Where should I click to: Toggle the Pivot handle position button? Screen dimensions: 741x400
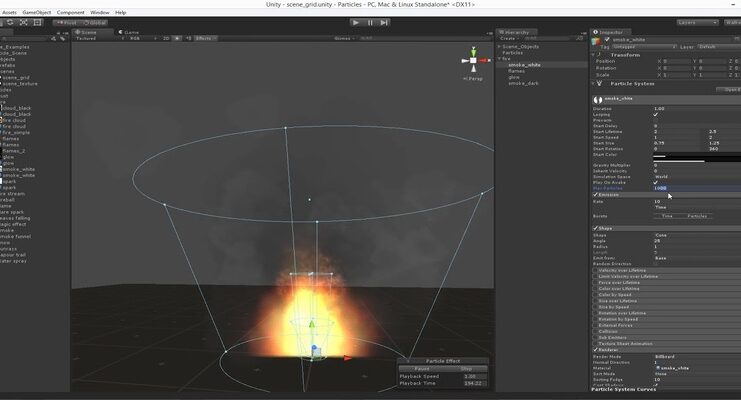tap(67, 23)
